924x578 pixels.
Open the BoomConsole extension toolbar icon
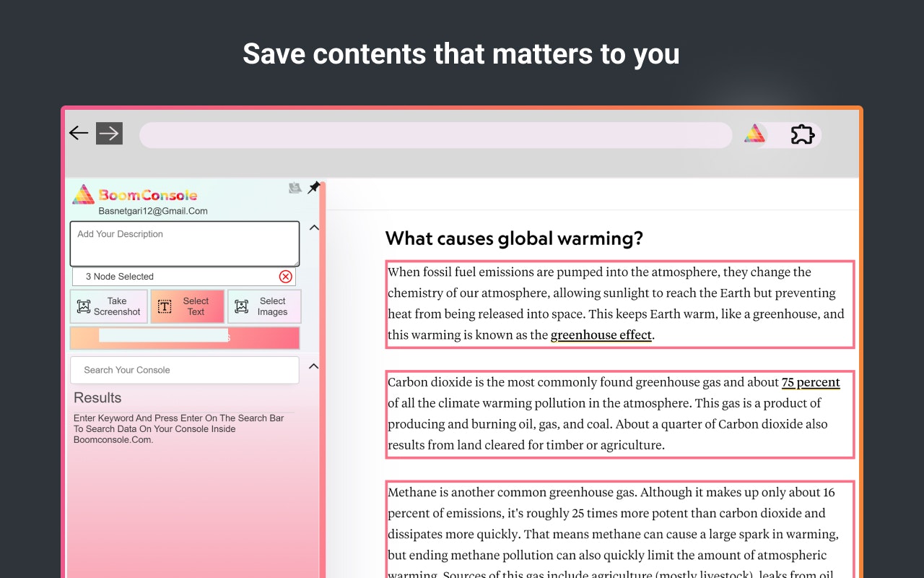point(754,134)
